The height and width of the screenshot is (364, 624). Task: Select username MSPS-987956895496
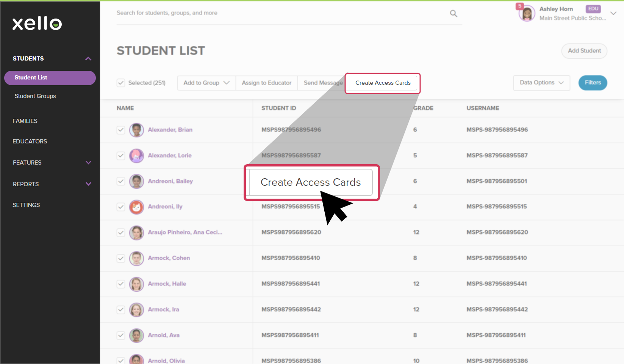coord(497,130)
